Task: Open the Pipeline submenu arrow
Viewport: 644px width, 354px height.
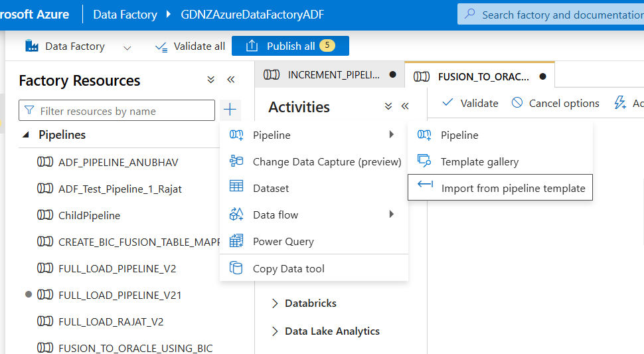Action: coord(392,134)
